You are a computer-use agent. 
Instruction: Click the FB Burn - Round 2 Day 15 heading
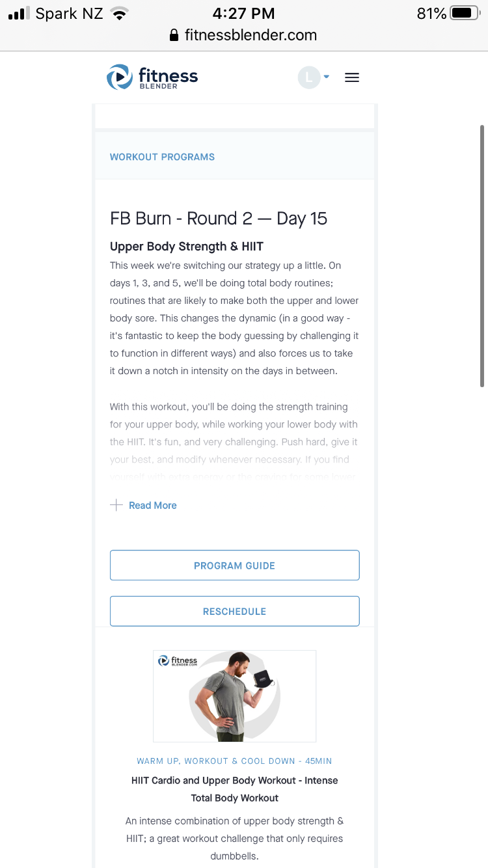click(219, 219)
